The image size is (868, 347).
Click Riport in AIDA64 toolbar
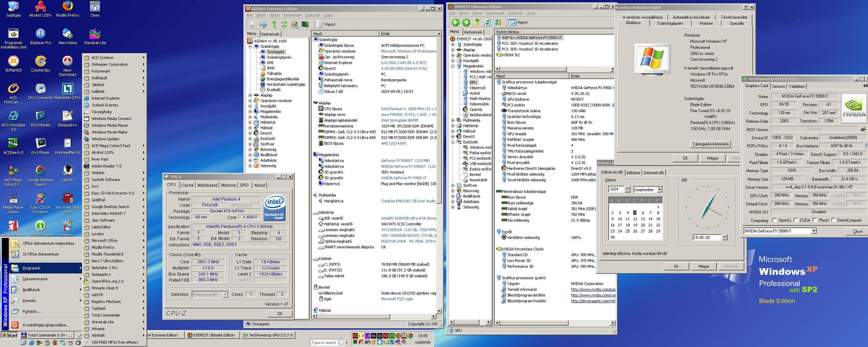[x=326, y=24]
